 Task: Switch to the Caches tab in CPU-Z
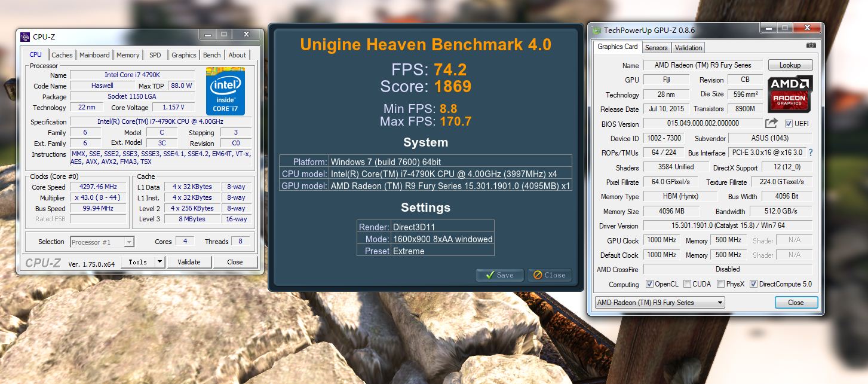click(x=62, y=55)
